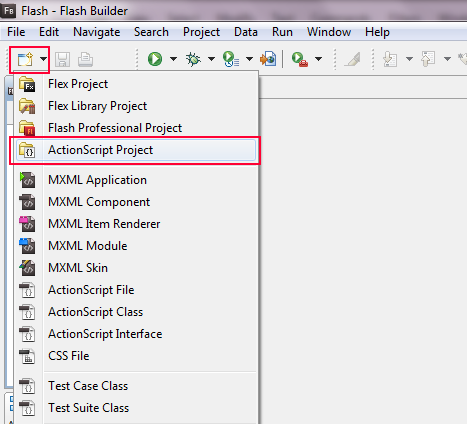Expand the Previous Annotation dropdown arrow

tap(447, 59)
